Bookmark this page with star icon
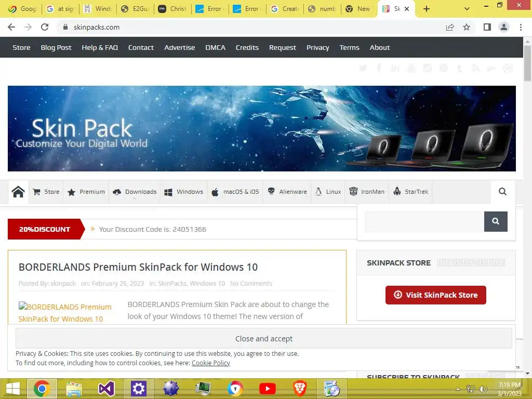Screen dimensions: 532x399 pos(467,27)
